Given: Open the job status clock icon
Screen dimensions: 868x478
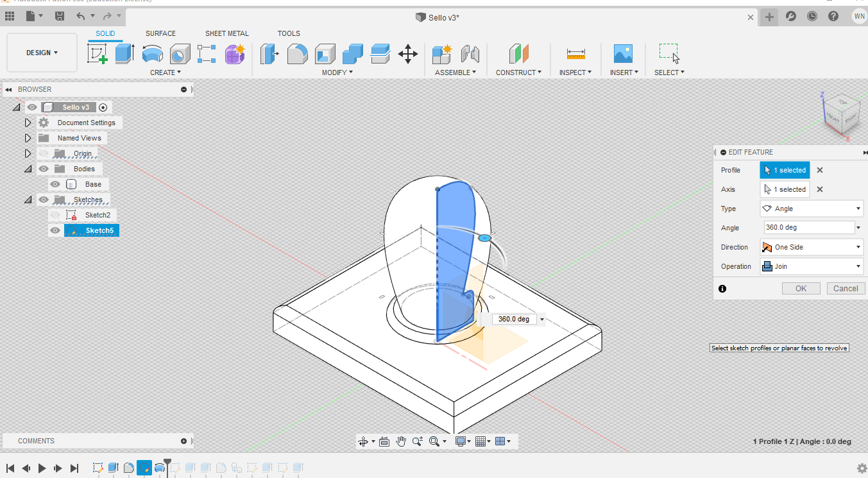Looking at the screenshot, I should tap(812, 17).
